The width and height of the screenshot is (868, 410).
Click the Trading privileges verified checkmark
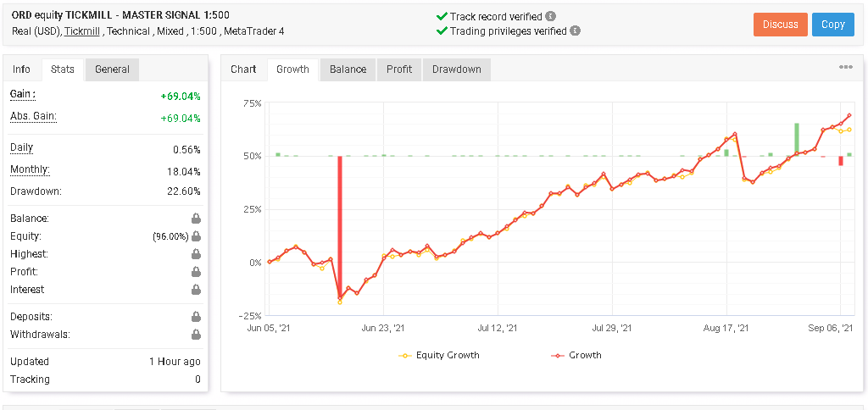[441, 31]
